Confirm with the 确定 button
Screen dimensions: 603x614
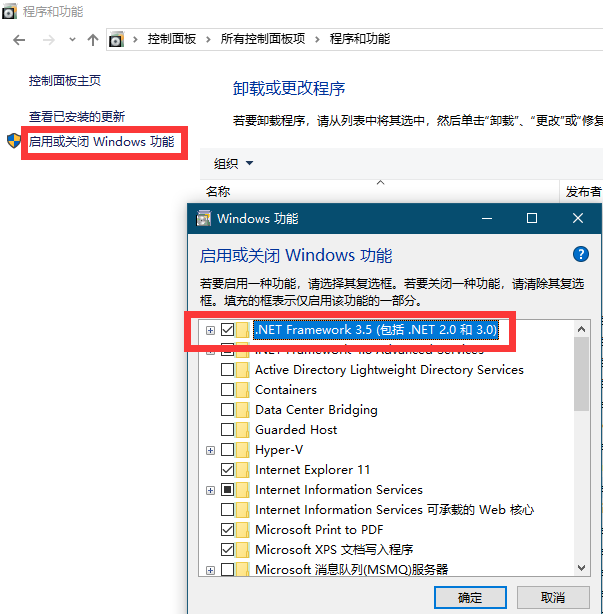click(x=470, y=598)
